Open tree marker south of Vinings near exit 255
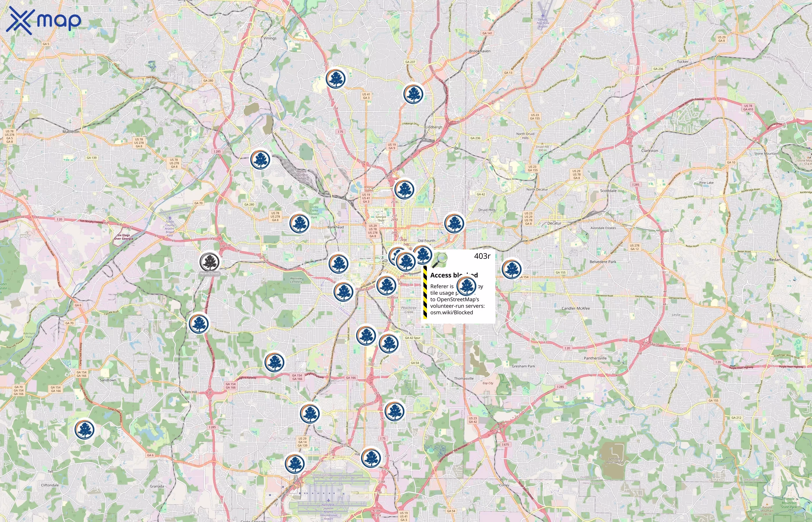This screenshot has height=522, width=812. [336, 79]
